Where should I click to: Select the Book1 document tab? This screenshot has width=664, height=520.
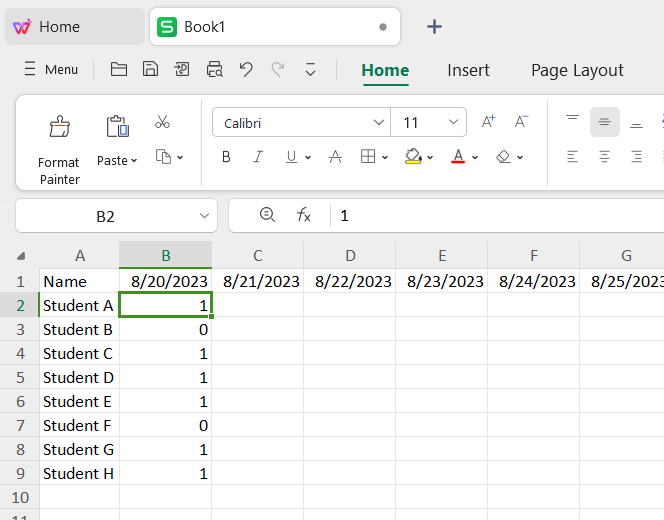click(x=275, y=27)
